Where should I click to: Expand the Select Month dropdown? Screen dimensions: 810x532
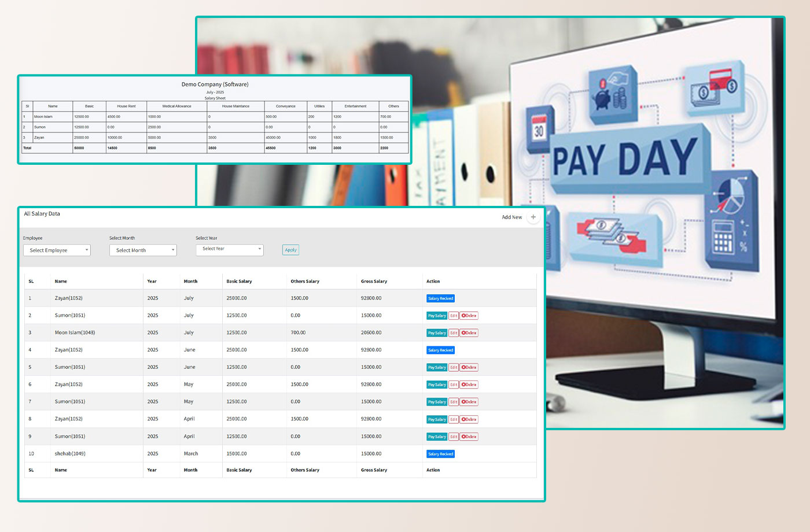(x=143, y=250)
